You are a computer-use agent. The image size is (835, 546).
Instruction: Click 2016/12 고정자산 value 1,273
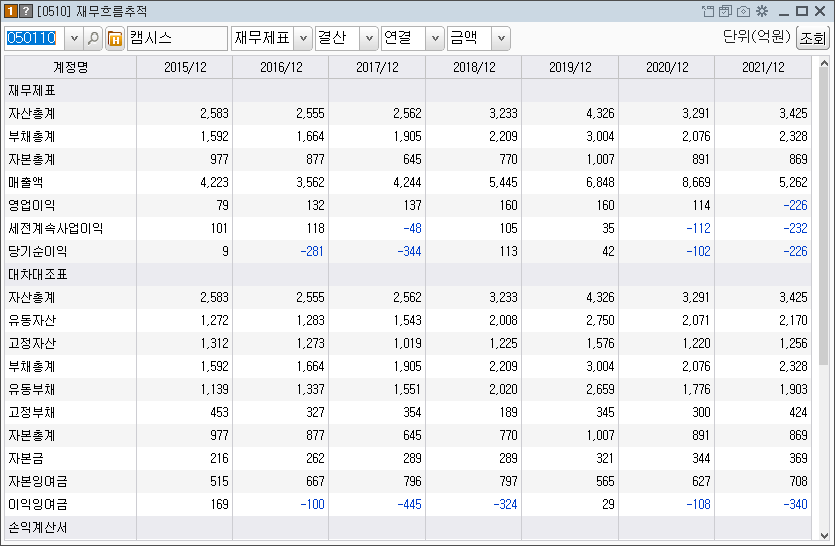[x=310, y=344]
